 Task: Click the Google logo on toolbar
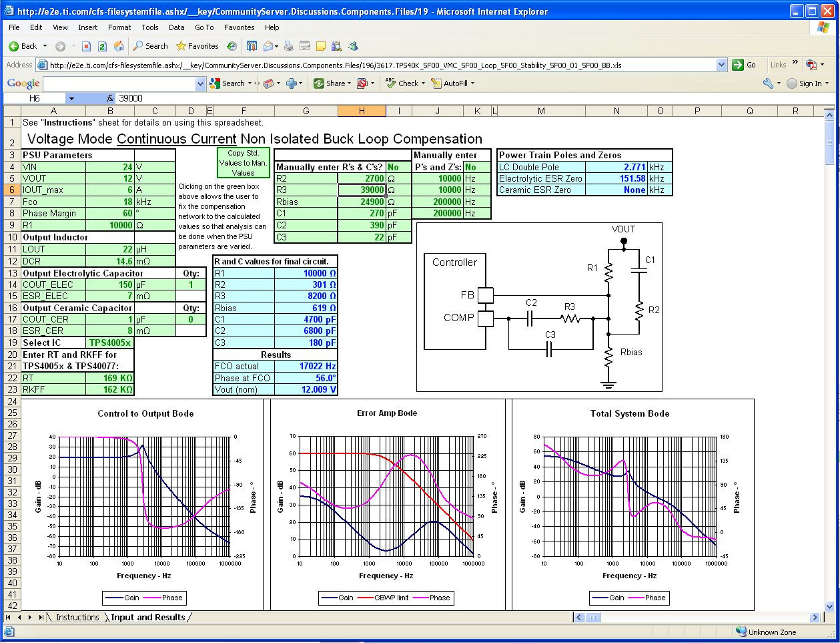[23, 83]
